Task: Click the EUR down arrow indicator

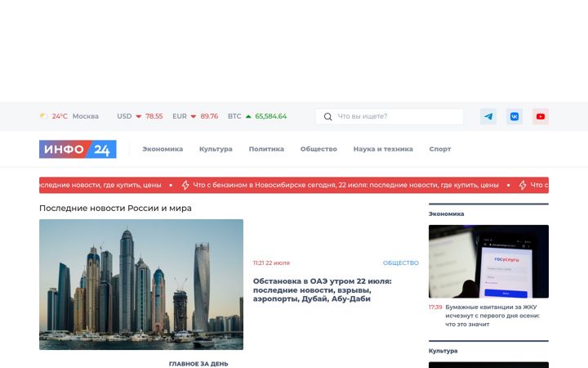Action: click(193, 116)
